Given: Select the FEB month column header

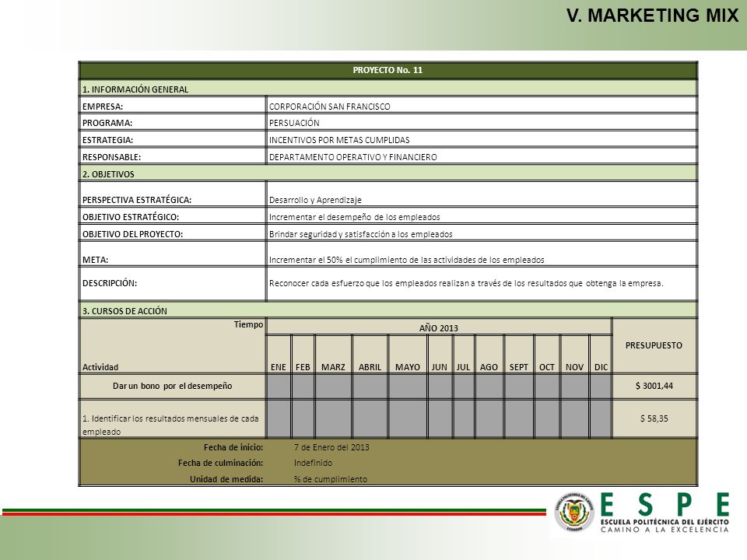Looking at the screenshot, I should (303, 355).
